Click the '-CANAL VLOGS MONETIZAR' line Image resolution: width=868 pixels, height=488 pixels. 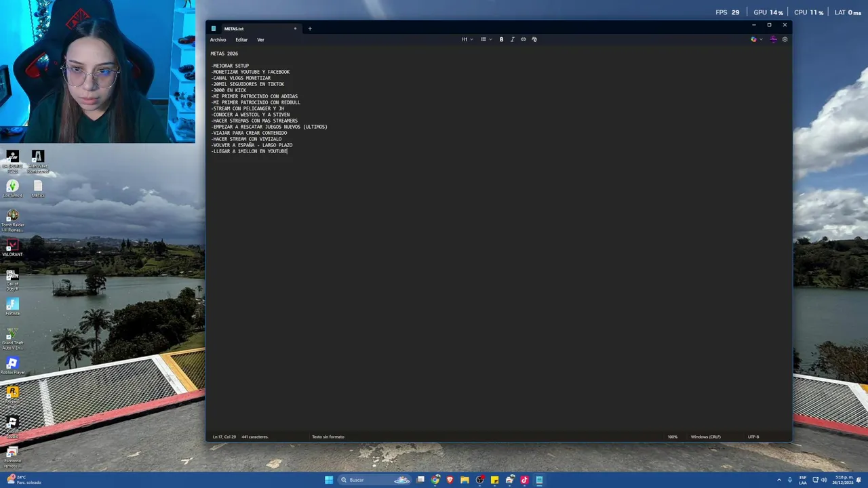pos(241,78)
